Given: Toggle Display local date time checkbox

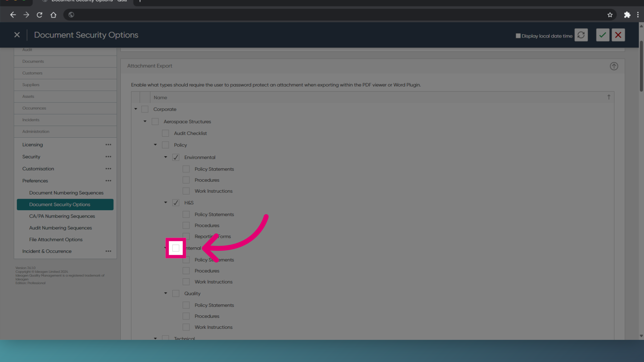Looking at the screenshot, I should [518, 36].
